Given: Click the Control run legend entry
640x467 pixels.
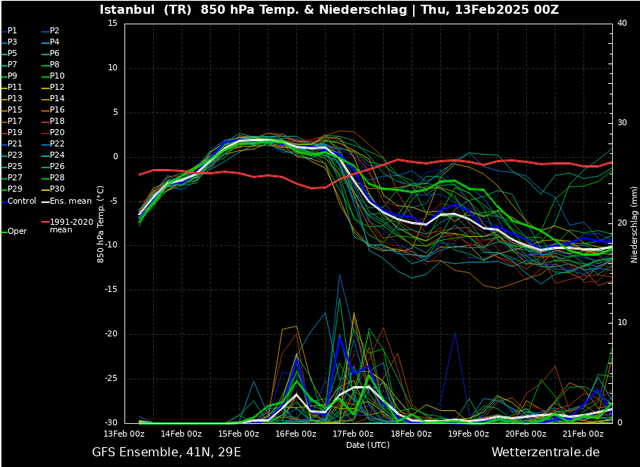Looking at the screenshot, I should (x=19, y=201).
